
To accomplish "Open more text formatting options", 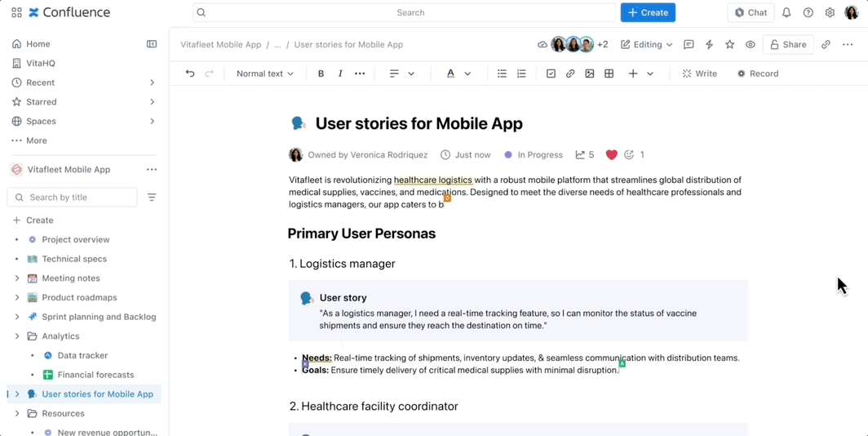I will point(360,73).
